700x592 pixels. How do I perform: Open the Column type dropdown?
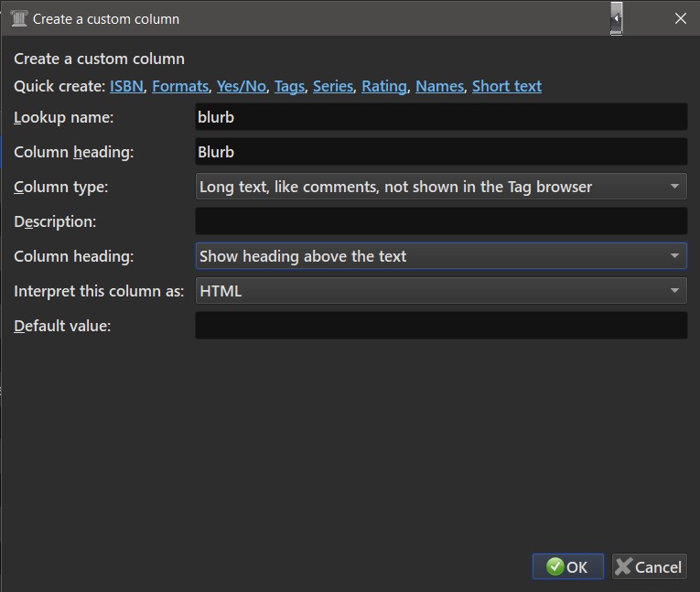tap(441, 187)
